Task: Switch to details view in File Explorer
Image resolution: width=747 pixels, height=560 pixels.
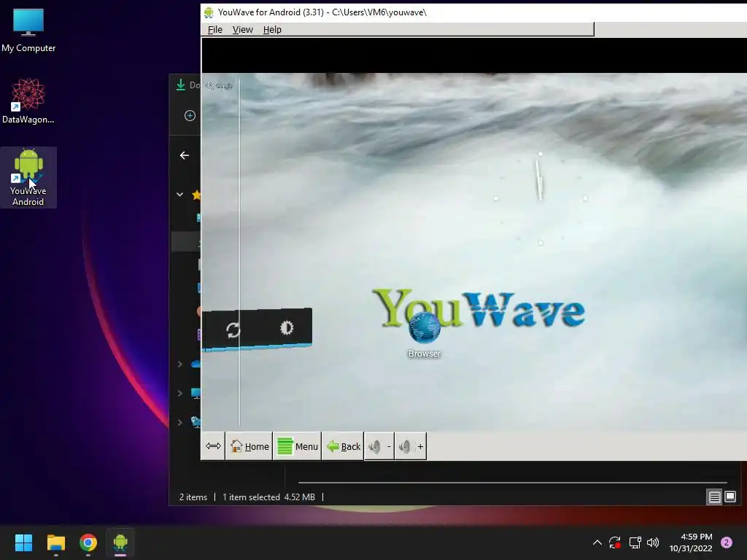Action: (x=714, y=497)
